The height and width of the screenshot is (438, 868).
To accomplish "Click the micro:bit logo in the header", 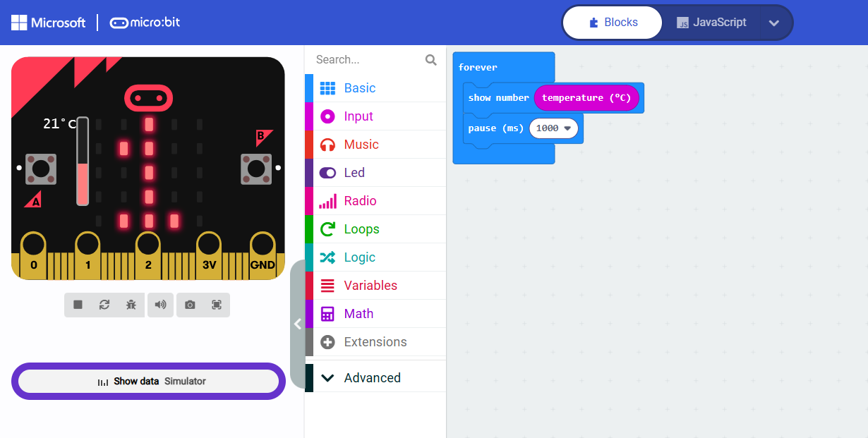I will [x=145, y=23].
